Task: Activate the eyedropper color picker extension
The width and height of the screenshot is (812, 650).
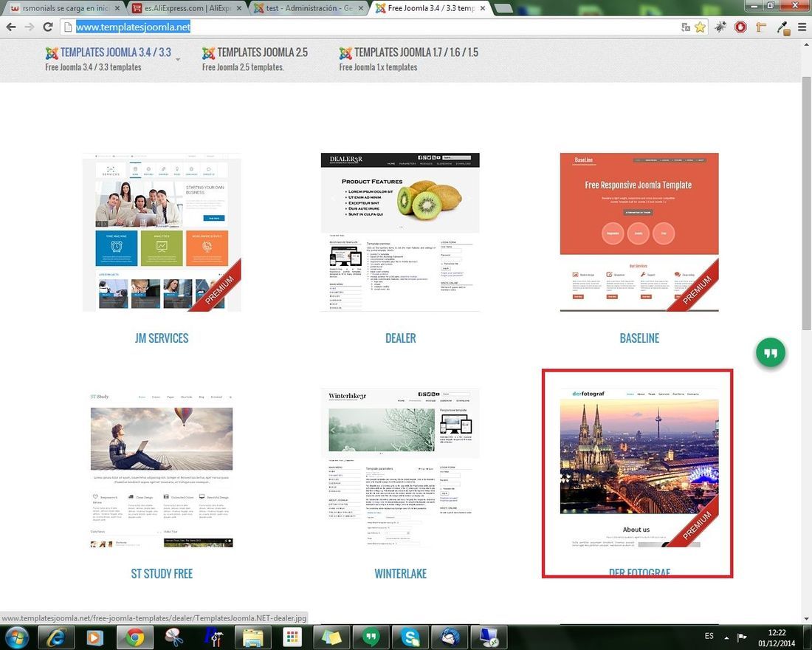Action: pos(783,28)
